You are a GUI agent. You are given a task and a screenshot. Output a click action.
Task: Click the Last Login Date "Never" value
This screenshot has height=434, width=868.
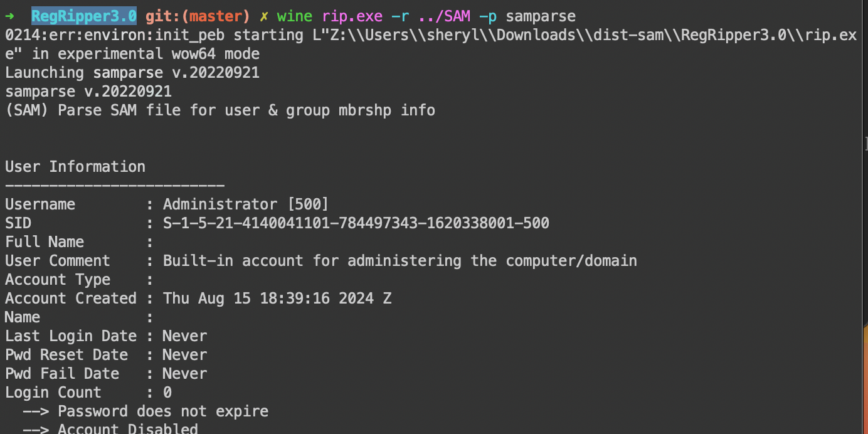point(184,336)
